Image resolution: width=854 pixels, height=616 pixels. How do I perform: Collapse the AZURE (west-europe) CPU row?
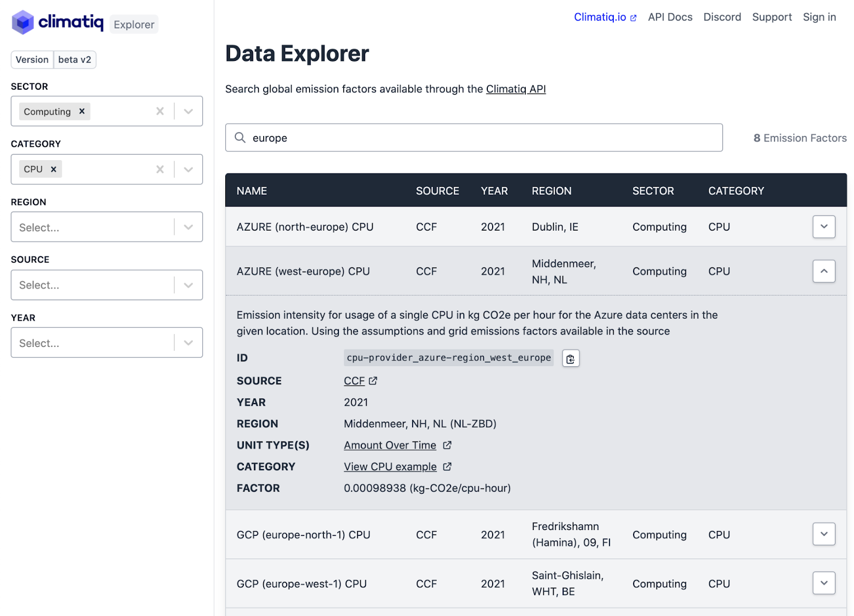(x=824, y=271)
